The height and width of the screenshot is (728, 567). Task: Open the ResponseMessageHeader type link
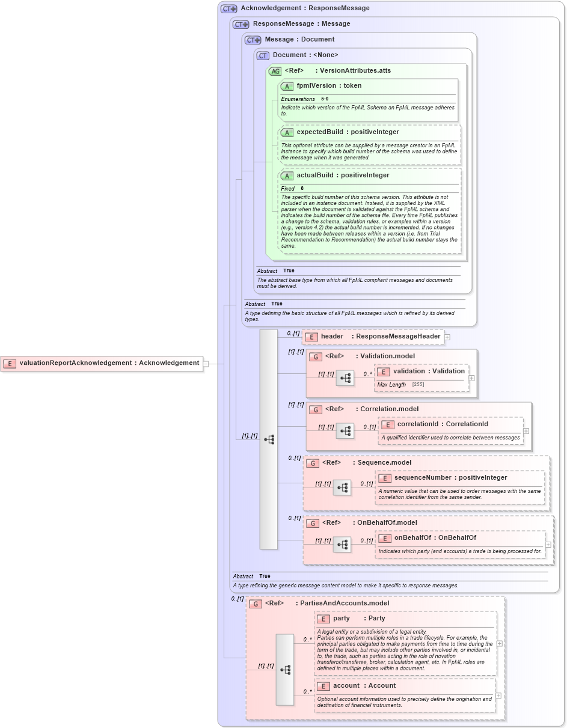(x=398, y=337)
